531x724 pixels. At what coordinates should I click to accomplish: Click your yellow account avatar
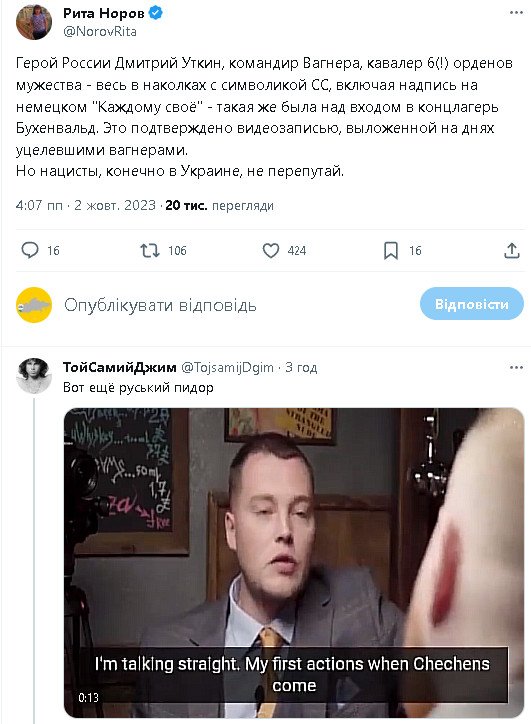(x=34, y=305)
